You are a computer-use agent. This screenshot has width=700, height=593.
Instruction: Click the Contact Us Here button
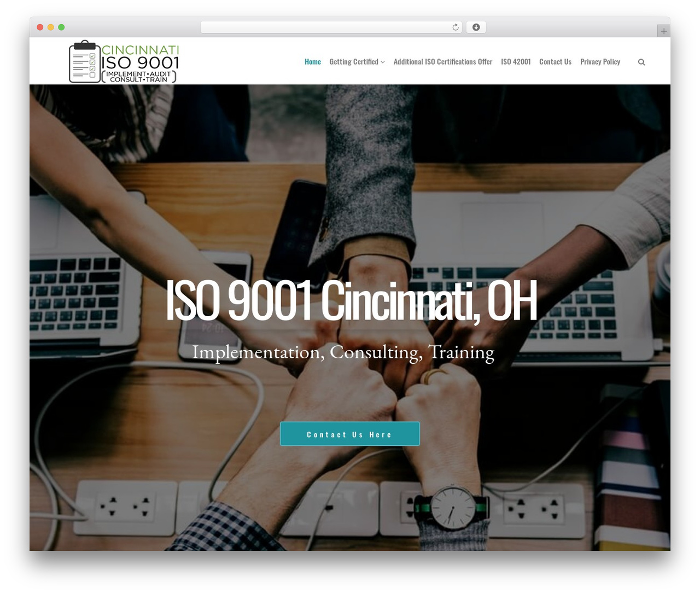pyautogui.click(x=350, y=434)
